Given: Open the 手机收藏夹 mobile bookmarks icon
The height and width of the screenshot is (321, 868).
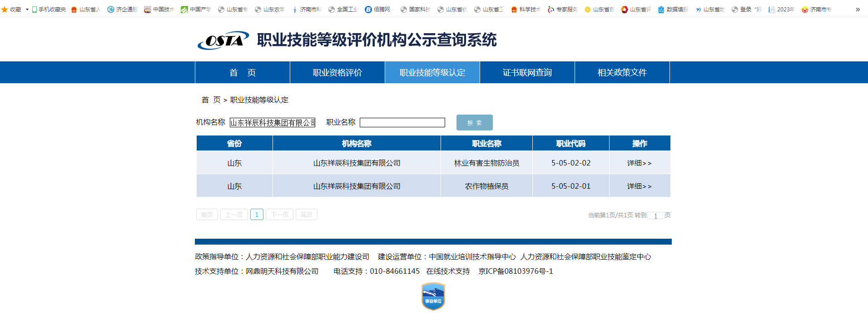Looking at the screenshot, I should pyautogui.click(x=35, y=9).
